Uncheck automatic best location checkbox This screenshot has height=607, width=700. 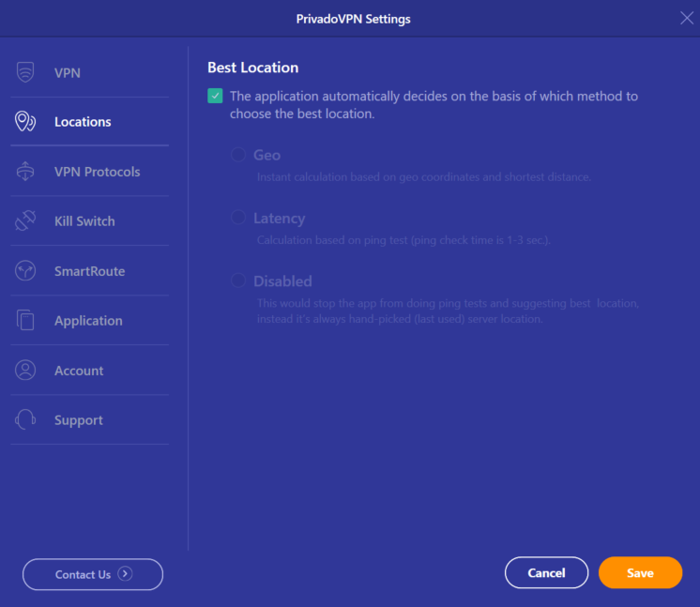click(215, 96)
